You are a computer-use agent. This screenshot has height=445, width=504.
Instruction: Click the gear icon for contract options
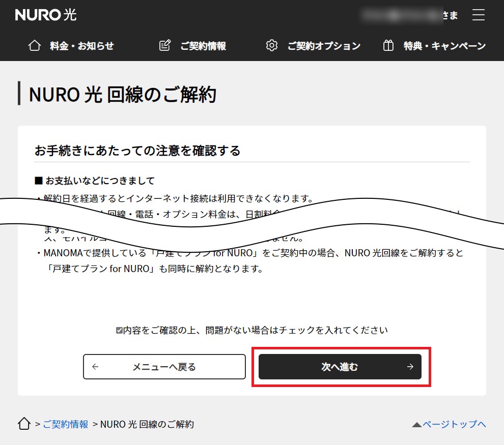tap(272, 46)
